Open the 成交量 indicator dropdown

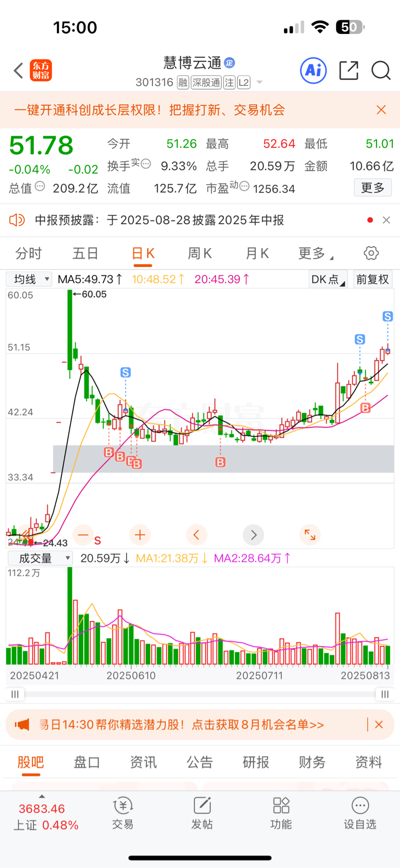[40, 558]
